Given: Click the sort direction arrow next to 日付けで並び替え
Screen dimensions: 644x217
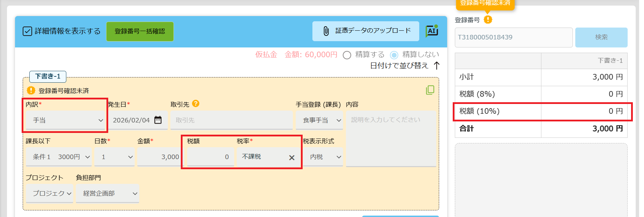Looking at the screenshot, I should [x=437, y=66].
